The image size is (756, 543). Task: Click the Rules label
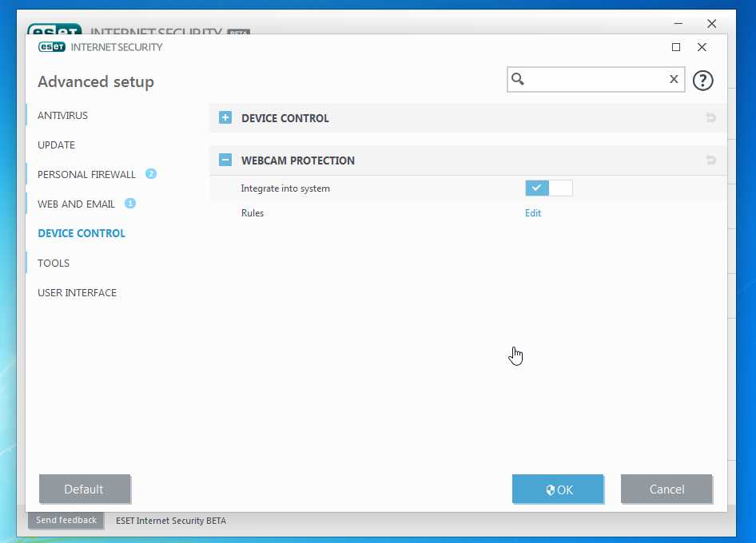(253, 213)
